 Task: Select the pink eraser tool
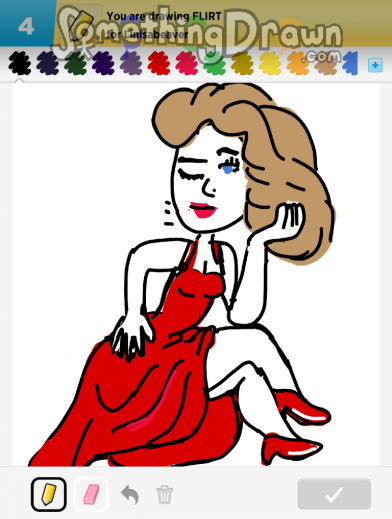[x=91, y=494]
